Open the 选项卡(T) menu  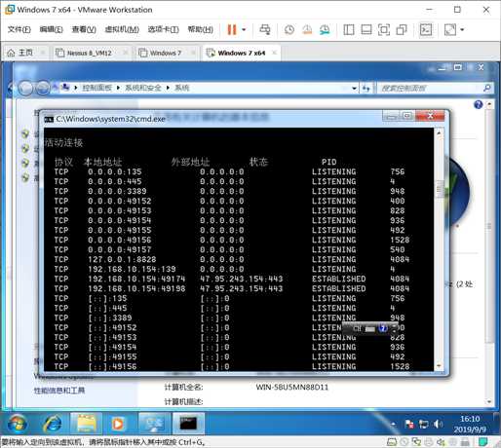[163, 29]
